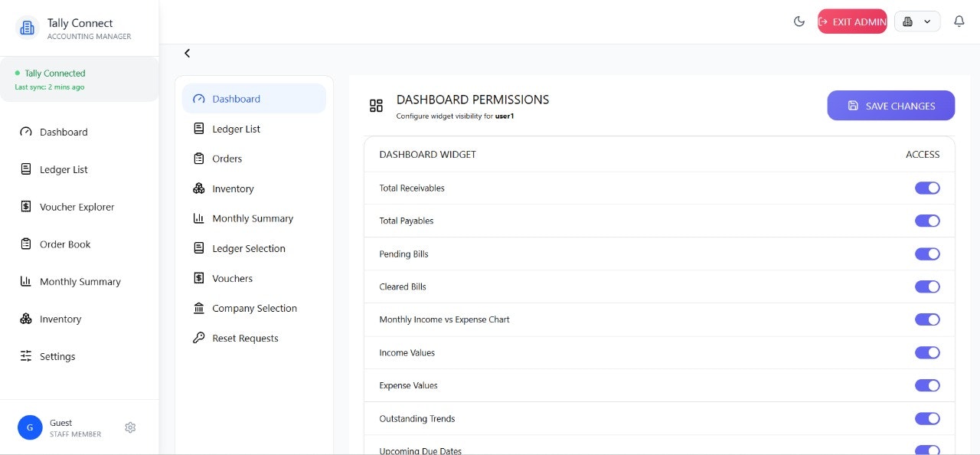Select Reset Requests permissions section
This screenshot has width=980, height=455.
tap(254, 338)
